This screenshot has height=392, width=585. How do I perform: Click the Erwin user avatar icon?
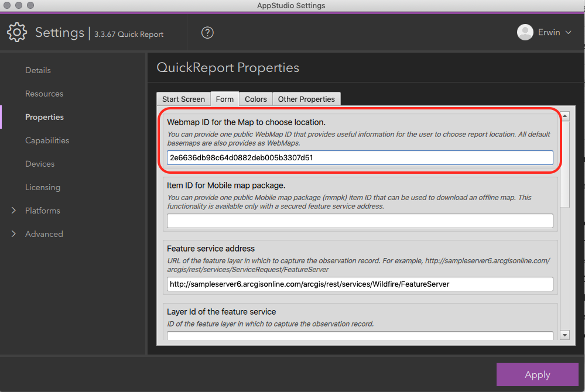click(x=525, y=32)
